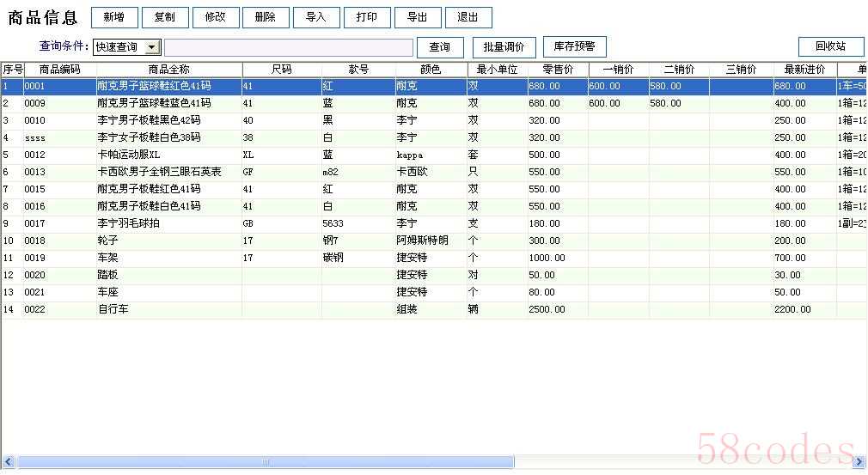Screen dimensions: 868x475
Task: Export data with the 导出 button
Action: pyautogui.click(x=418, y=17)
